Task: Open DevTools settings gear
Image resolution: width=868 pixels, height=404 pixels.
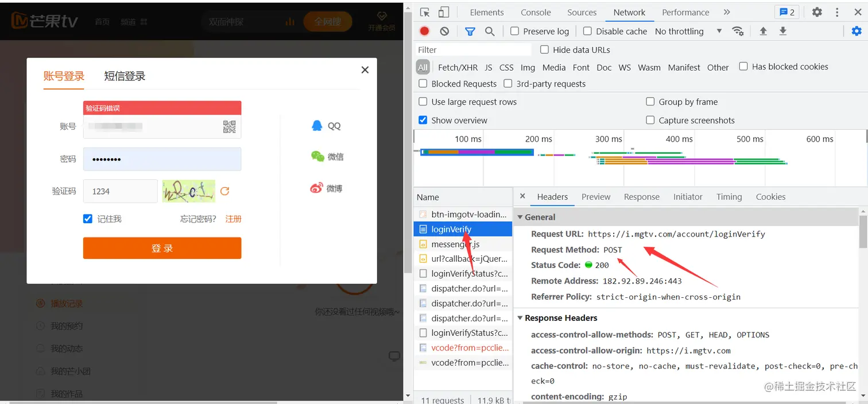Action: coord(817,12)
